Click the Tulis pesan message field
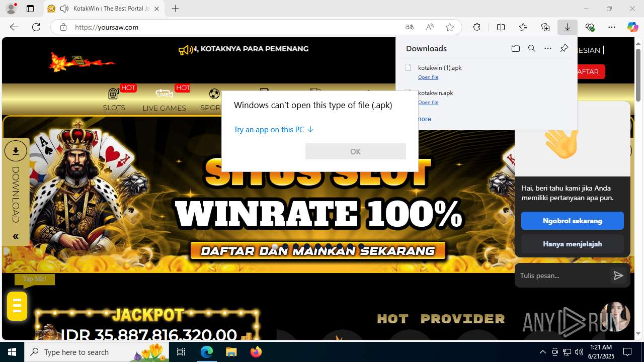This screenshot has height=362, width=644. tap(562, 276)
